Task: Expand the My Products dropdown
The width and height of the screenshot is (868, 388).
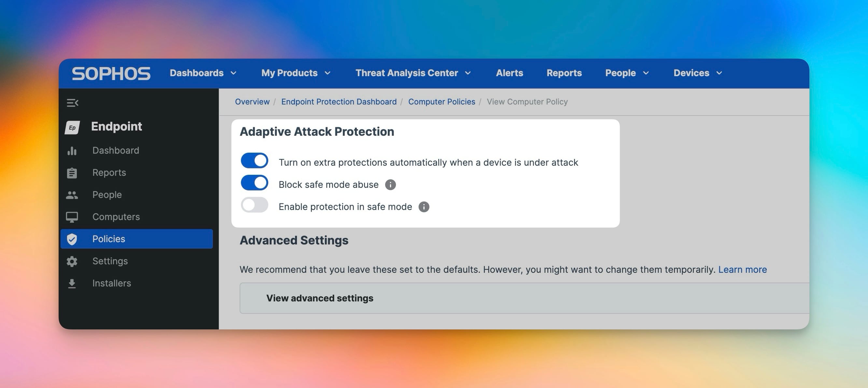Action: point(296,73)
